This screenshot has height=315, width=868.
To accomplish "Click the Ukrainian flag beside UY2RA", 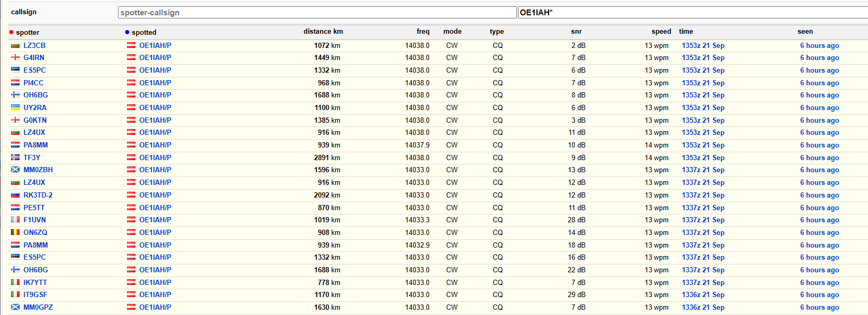I will tap(15, 108).
